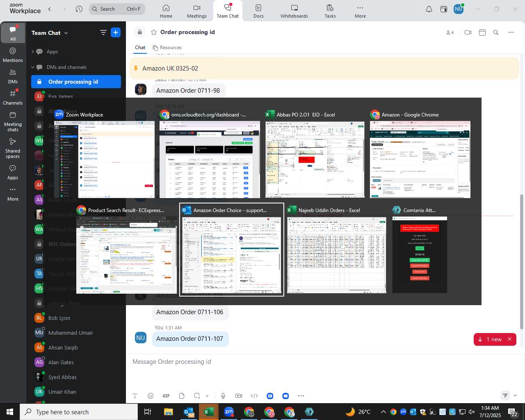
Task: Open Mentions in sidebar
Action: pos(13,55)
